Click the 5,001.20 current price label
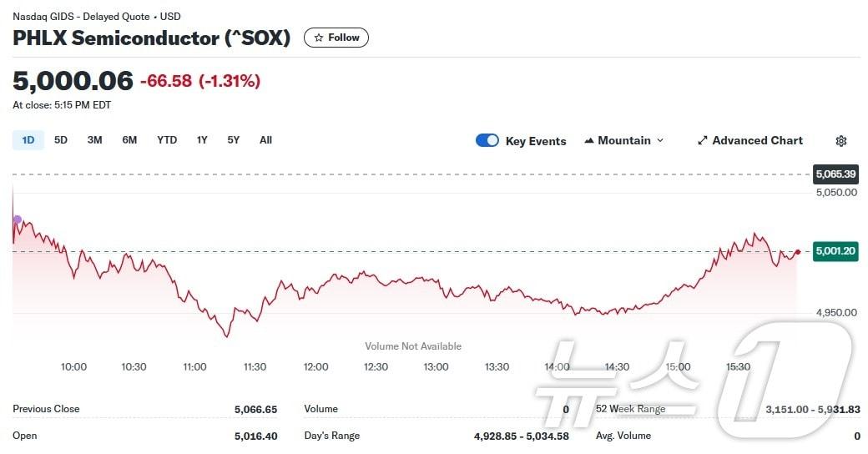The height and width of the screenshot is (454, 868). coord(835,251)
